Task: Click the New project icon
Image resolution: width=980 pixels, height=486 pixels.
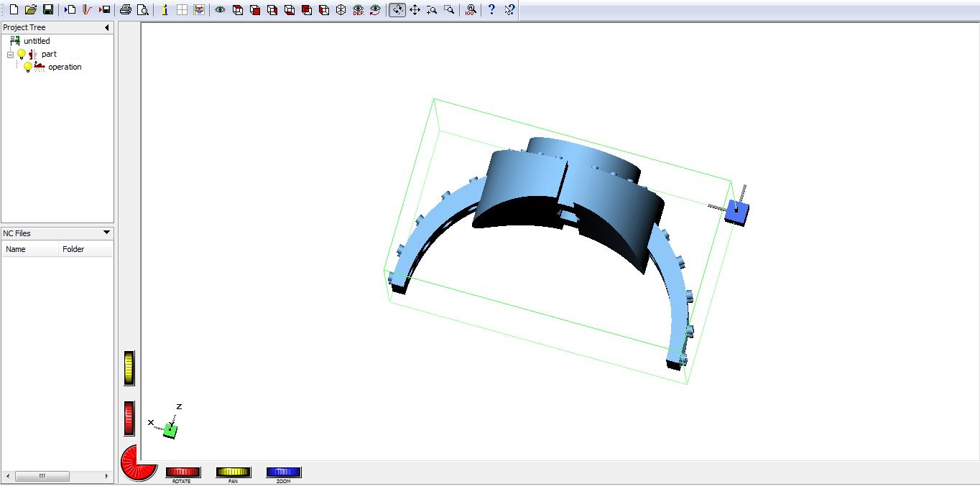Action: [14, 10]
